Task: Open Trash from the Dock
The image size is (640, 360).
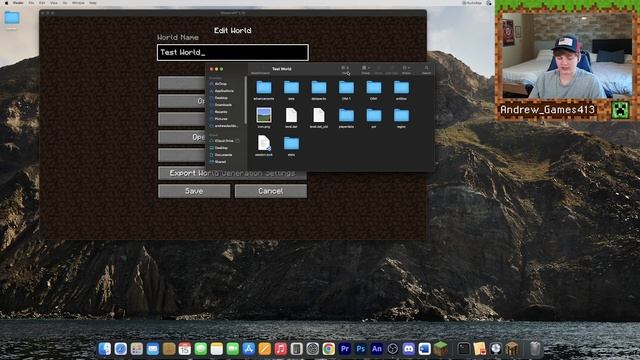Action: (535, 349)
